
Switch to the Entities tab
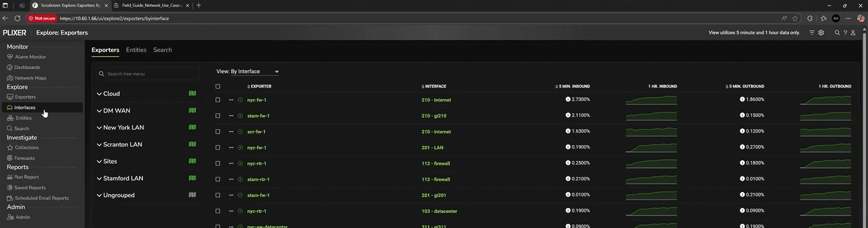(x=136, y=50)
